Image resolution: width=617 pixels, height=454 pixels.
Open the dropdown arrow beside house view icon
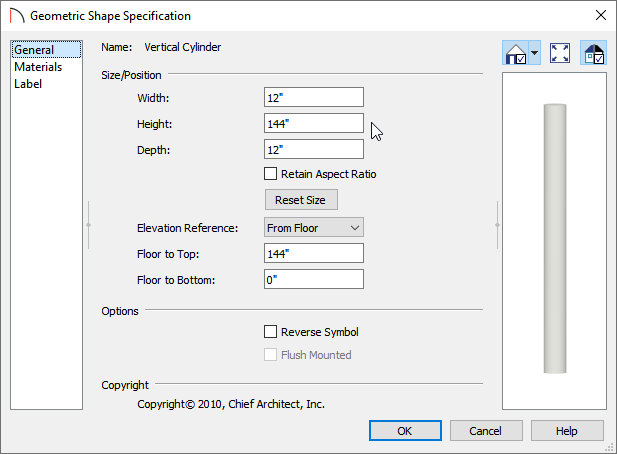[534, 53]
